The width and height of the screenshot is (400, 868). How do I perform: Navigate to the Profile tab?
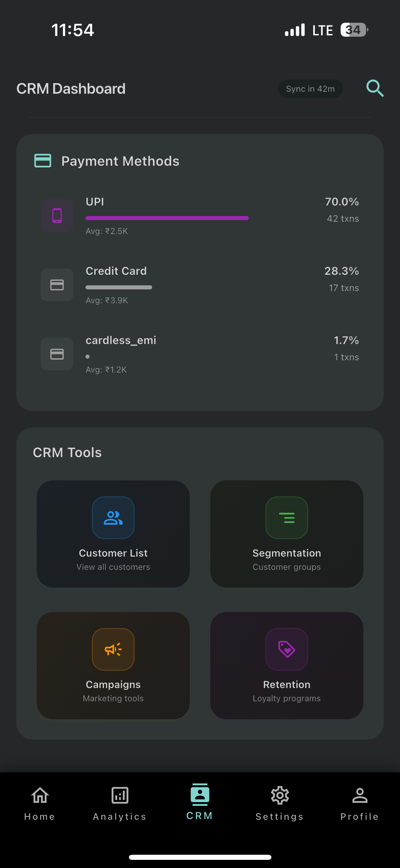(x=360, y=803)
